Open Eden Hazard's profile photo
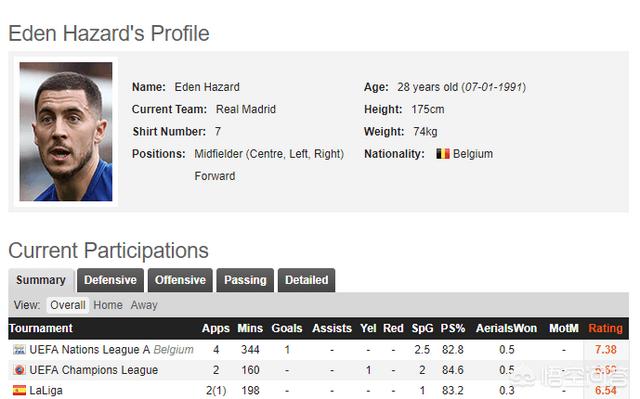The width and height of the screenshot is (640, 399). coord(66,131)
